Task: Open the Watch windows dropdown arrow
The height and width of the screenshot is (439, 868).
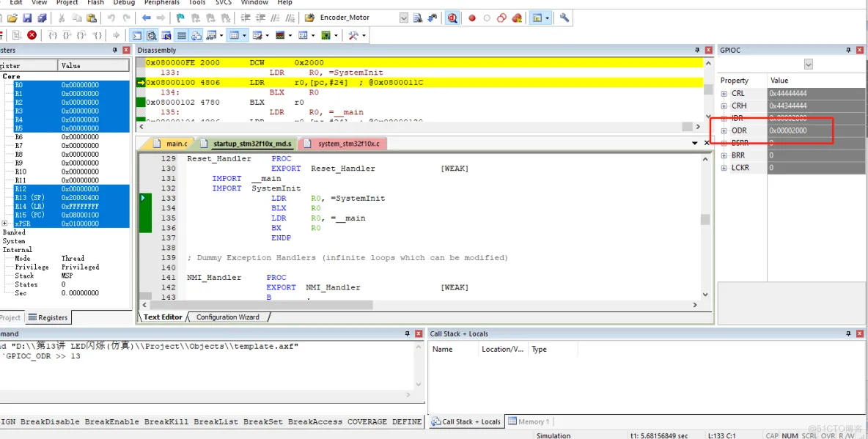Action: [x=221, y=35]
